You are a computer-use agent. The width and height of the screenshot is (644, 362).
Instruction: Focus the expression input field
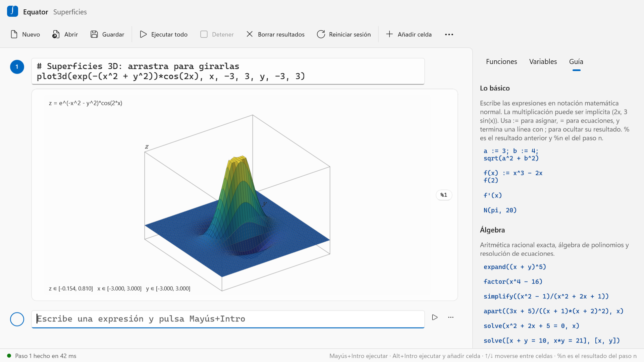click(228, 319)
